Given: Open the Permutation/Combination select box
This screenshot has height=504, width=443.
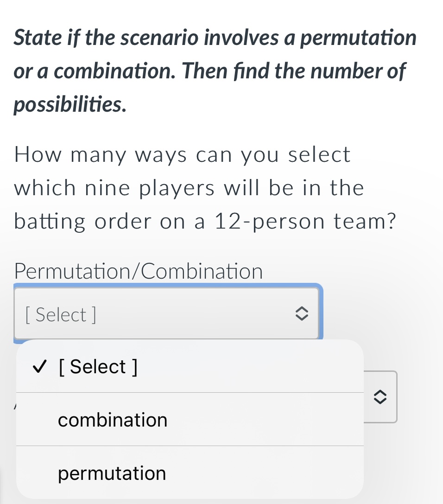Looking at the screenshot, I should (166, 314).
